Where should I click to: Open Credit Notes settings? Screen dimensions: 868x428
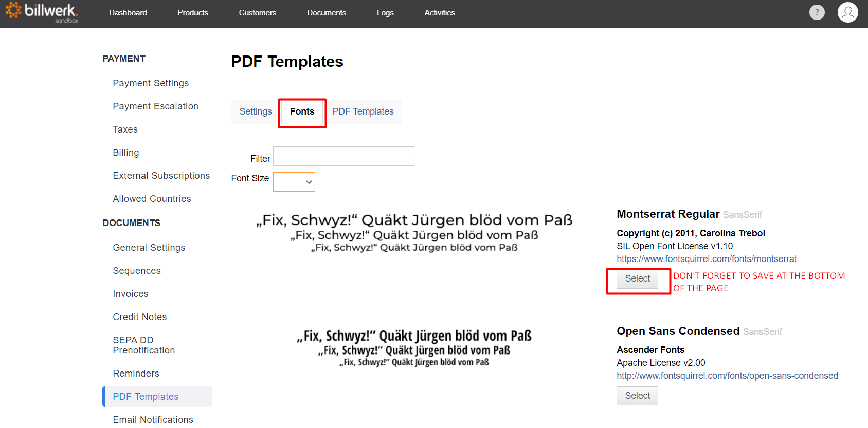pos(139,317)
